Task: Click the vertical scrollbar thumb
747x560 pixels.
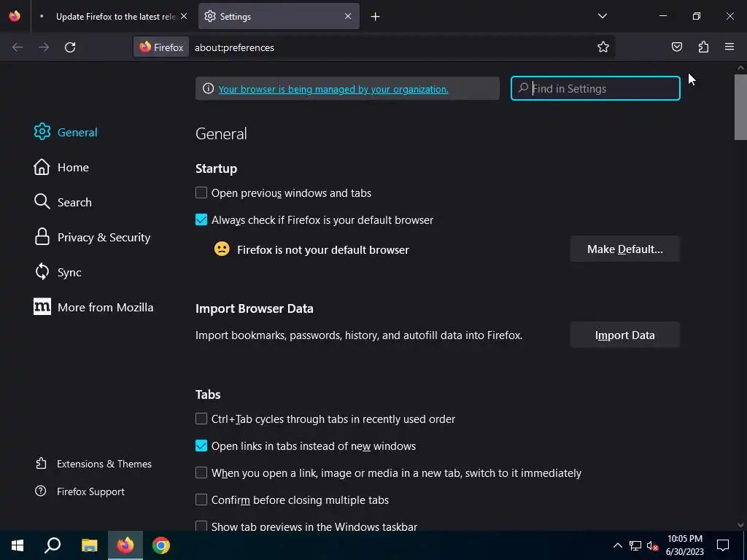Action: [x=740, y=107]
